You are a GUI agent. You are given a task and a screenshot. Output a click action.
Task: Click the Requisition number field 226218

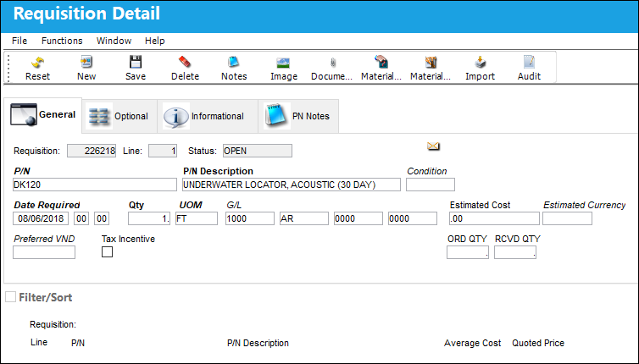92,151
